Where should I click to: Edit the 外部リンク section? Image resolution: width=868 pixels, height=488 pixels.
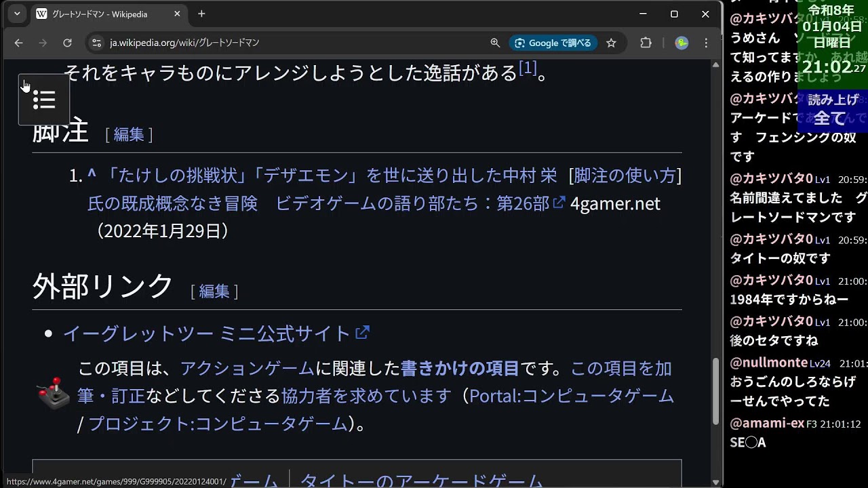214,291
